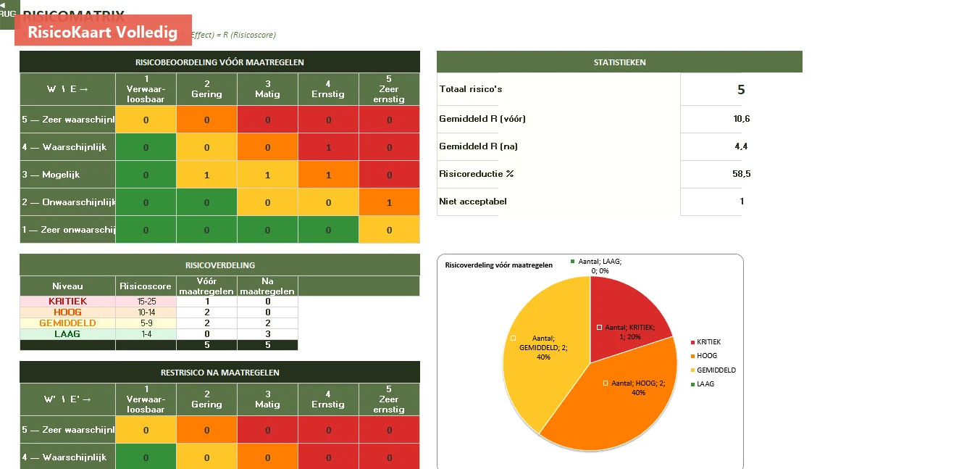Screen dimensions: 980x469
Task: Click the KRITIEK entry in the chart legend
Action: 705,342
